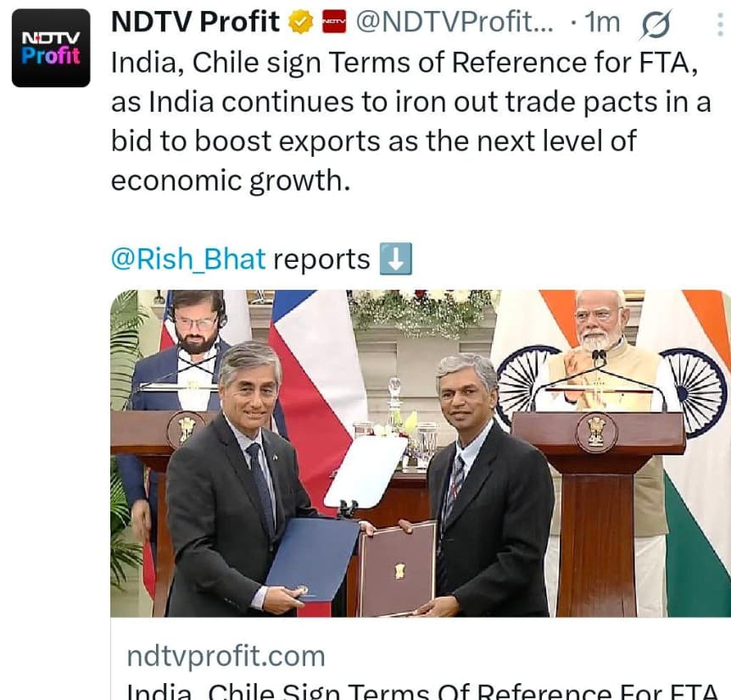Open the three-dot tweet options menu
The height and width of the screenshot is (700, 731).
click(x=720, y=24)
